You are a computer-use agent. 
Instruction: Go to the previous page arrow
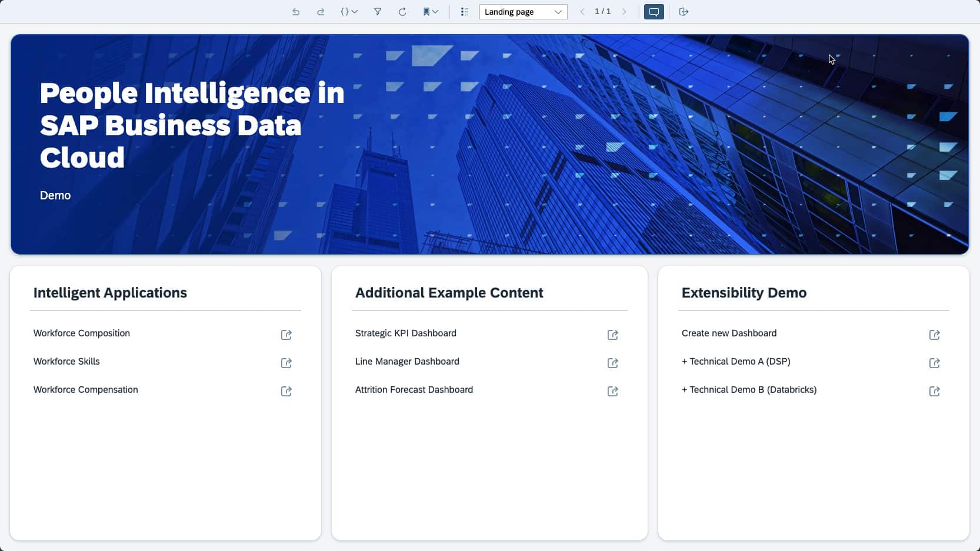coord(582,12)
